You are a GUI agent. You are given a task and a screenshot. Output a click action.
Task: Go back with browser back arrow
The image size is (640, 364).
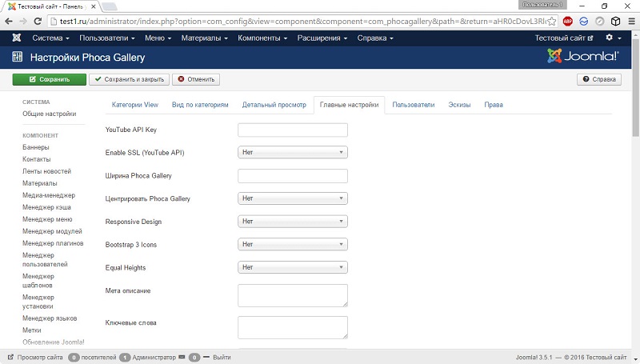[9, 22]
